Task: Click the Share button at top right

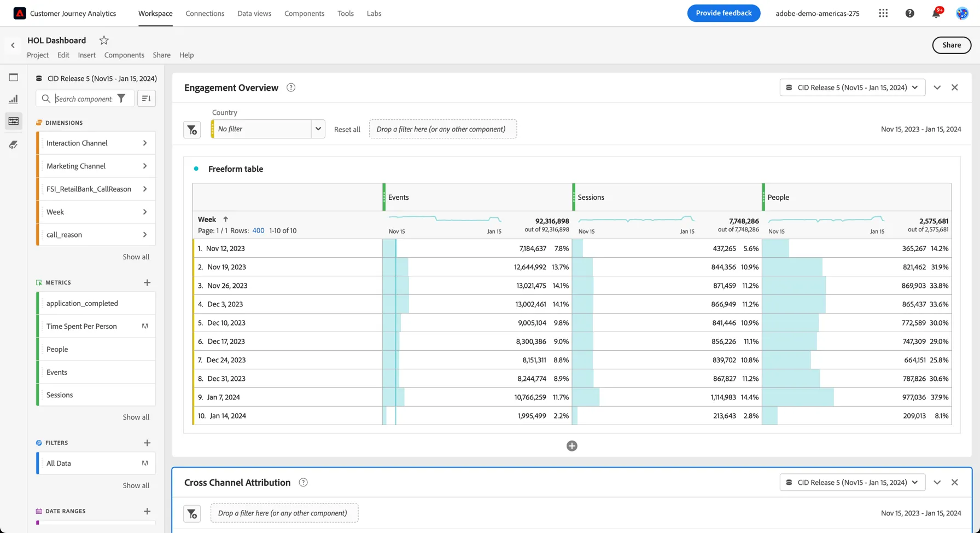Action: [x=952, y=45]
